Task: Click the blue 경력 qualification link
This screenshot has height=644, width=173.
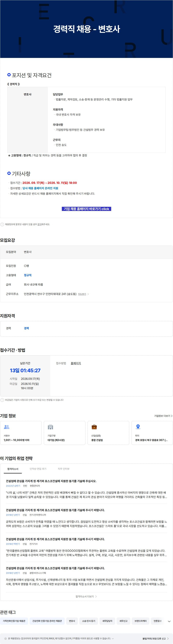Action: pyautogui.click(x=26, y=328)
